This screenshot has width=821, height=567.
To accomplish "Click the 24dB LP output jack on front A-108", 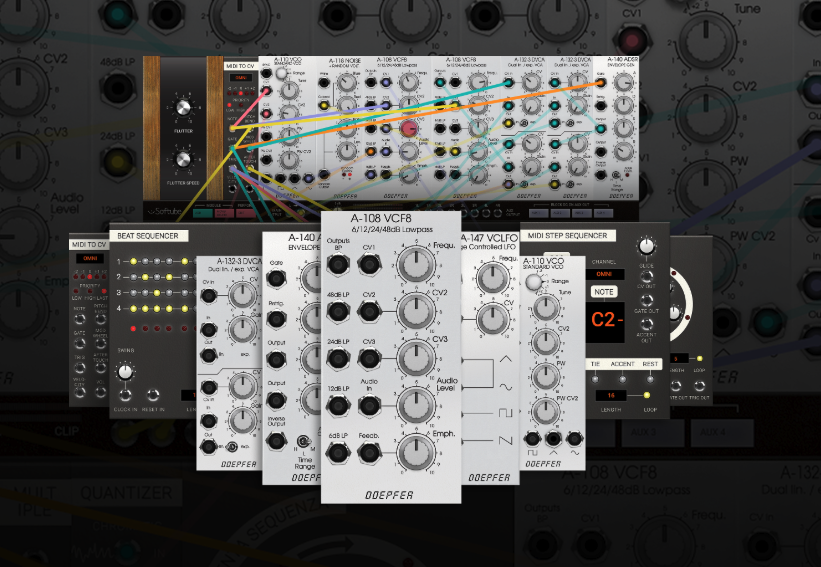I will [x=338, y=359].
